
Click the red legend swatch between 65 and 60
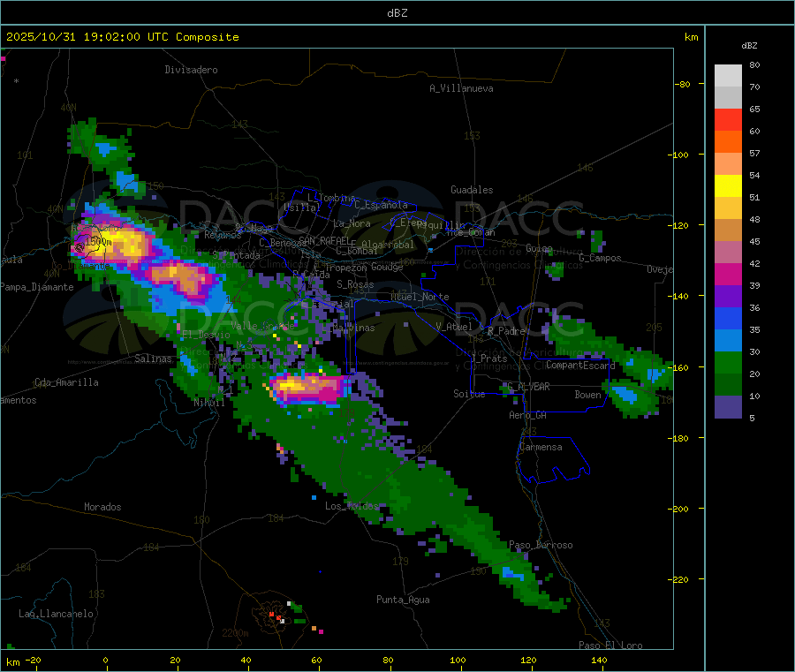point(728,120)
